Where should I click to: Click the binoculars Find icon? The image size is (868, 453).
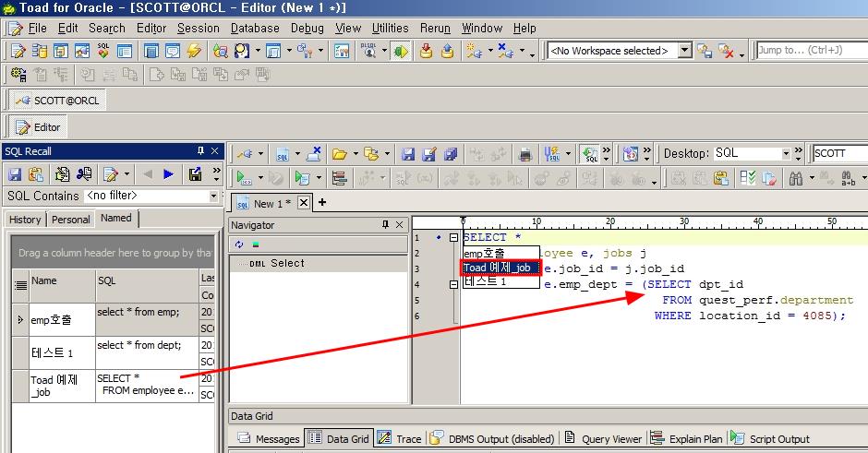click(794, 178)
